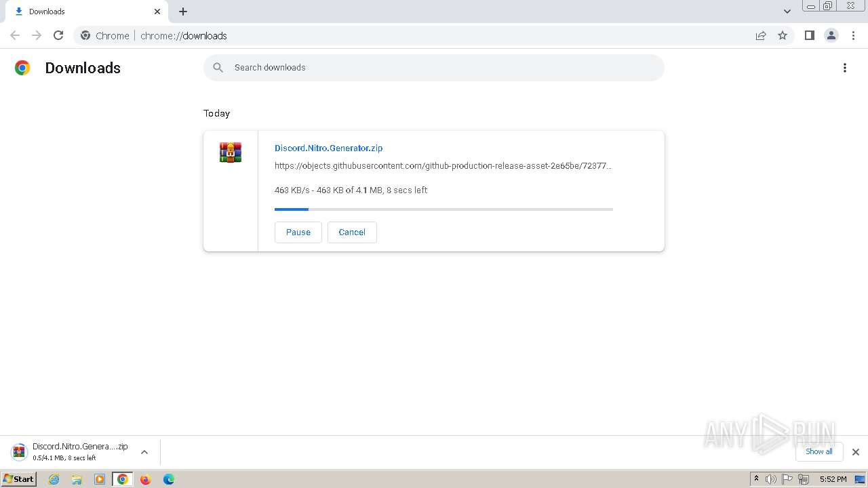This screenshot has height=488, width=868.
Task: Toggle the side panel icon
Action: [809, 35]
